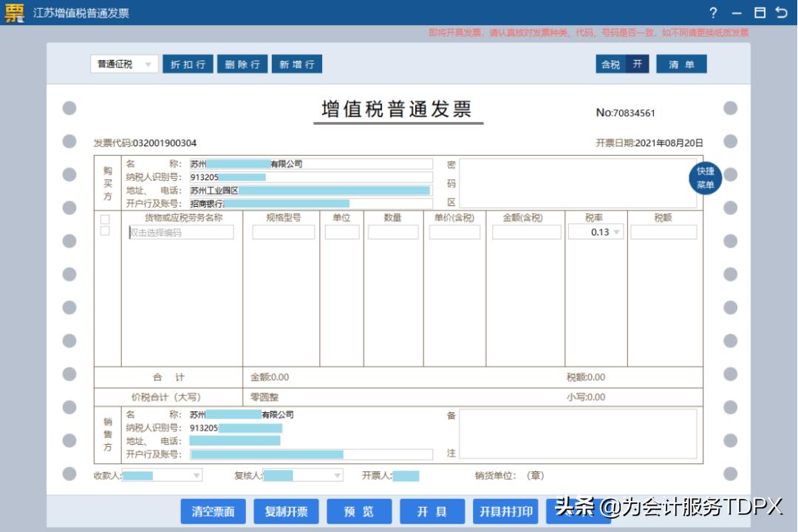Click the 折扣行 discount row tool
Viewport: 798px width, 532px height.
point(187,64)
